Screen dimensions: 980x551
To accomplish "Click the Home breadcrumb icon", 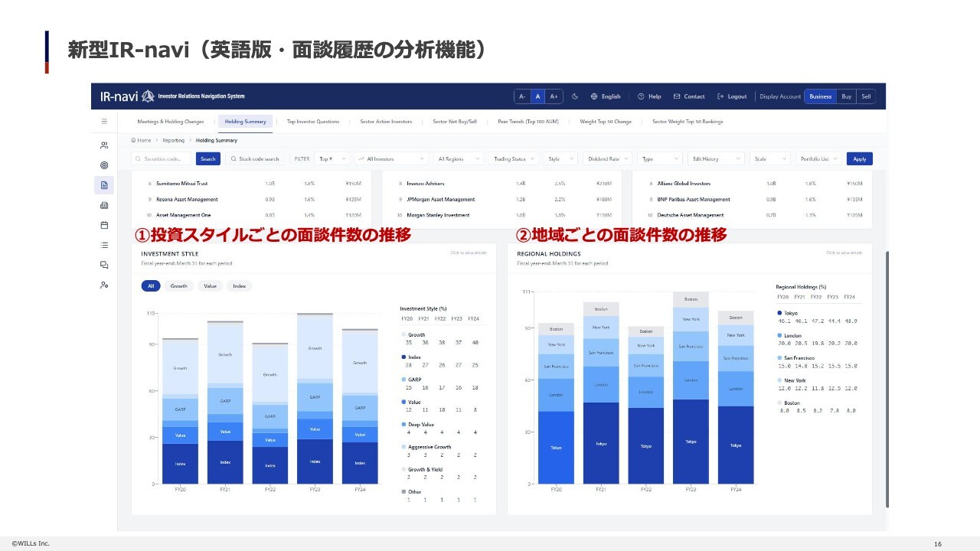I will [133, 140].
